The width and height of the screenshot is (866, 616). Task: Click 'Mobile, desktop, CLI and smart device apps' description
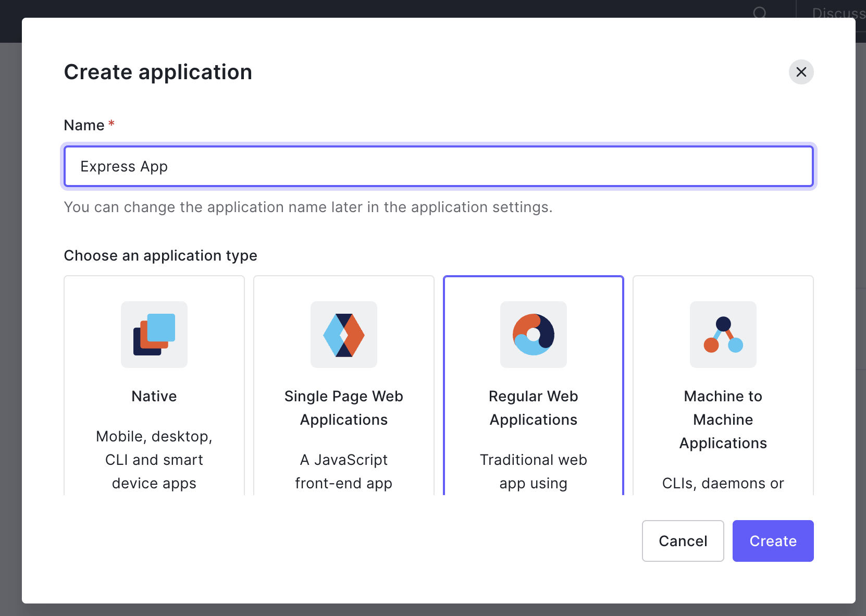click(x=154, y=460)
